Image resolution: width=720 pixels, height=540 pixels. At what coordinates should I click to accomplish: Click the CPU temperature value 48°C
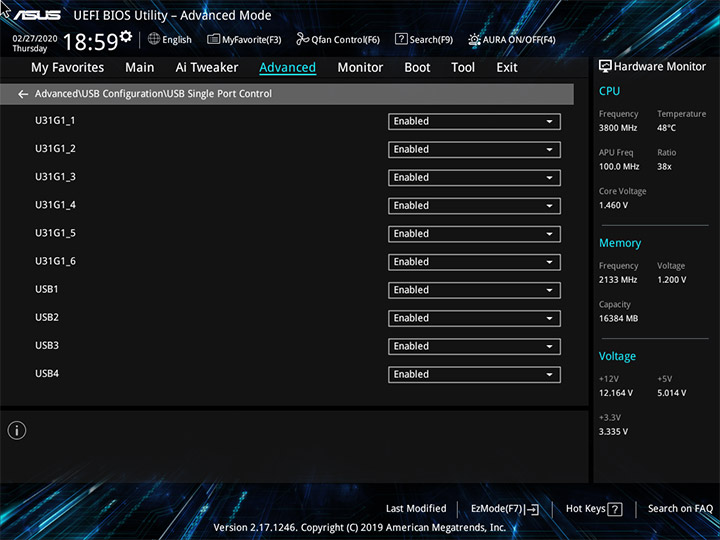point(666,128)
